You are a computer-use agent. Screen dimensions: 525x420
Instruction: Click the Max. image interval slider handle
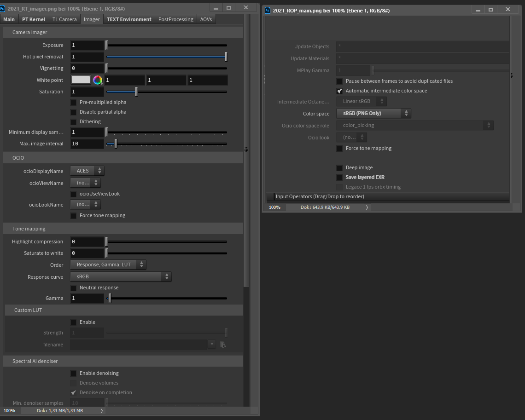click(x=116, y=144)
